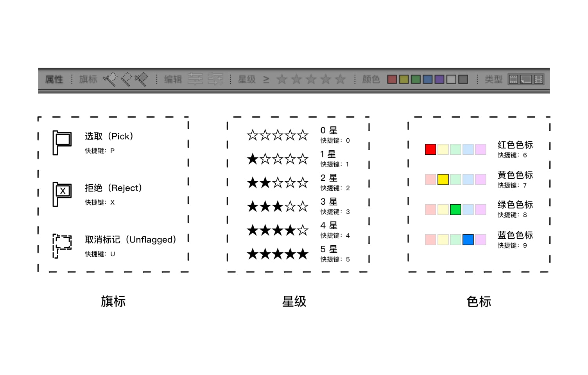Click the rejected filter flag icon
The height and width of the screenshot is (375, 588).
point(141,79)
